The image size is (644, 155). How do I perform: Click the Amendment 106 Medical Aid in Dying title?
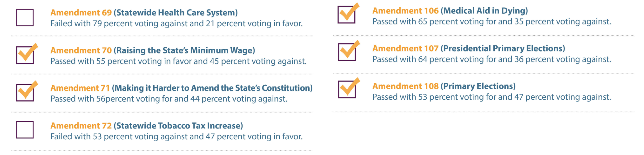(450, 11)
